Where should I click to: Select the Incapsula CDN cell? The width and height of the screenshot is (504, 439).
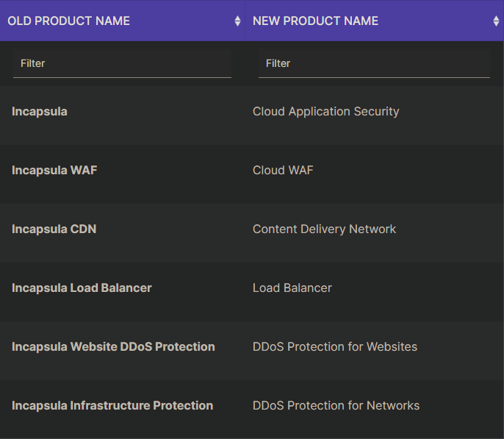point(54,229)
